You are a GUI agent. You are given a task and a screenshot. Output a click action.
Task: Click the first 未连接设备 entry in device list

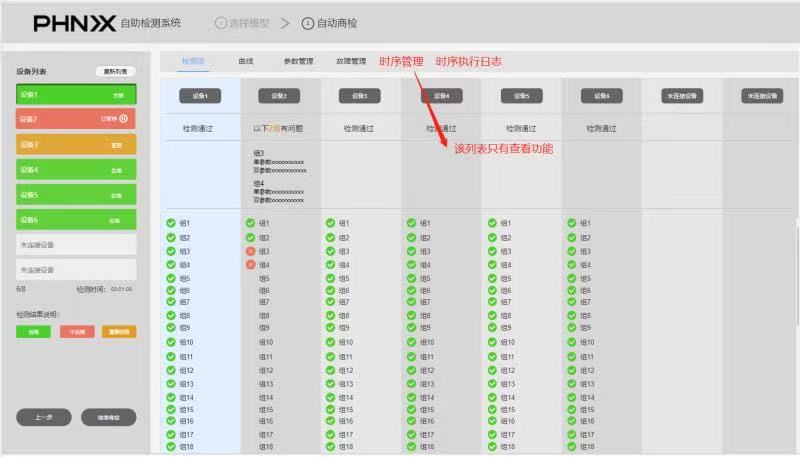(76, 244)
